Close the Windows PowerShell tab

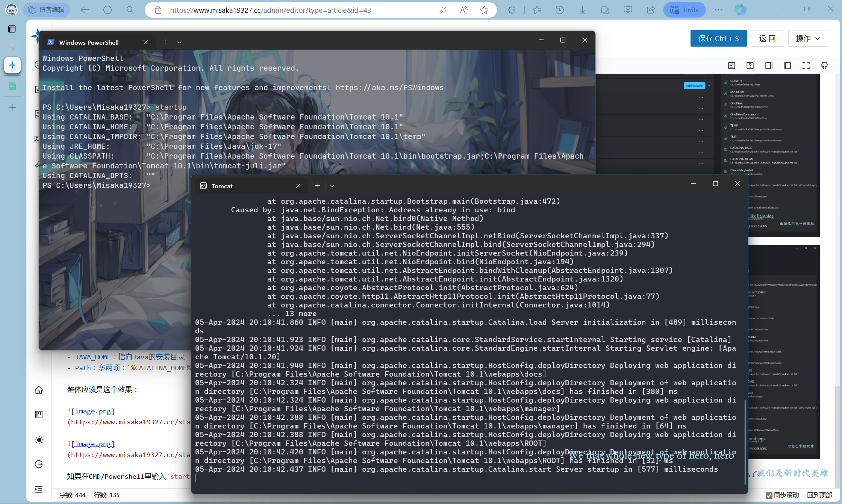pos(145,42)
